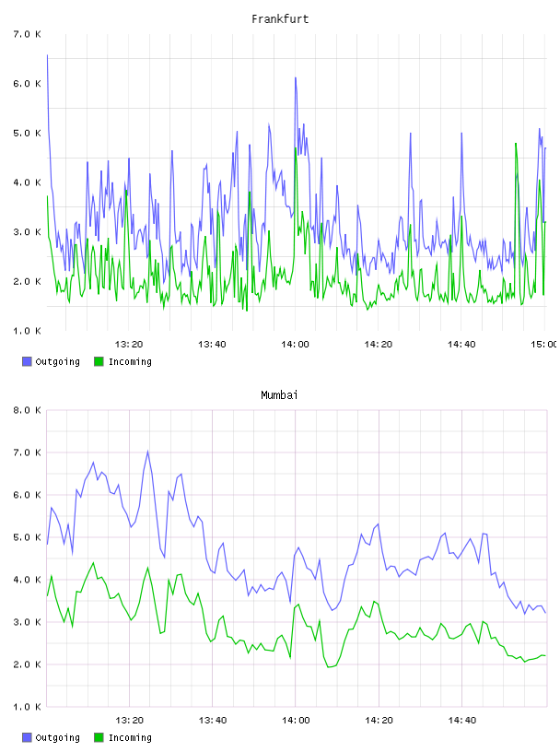
Task: Select the Outgoing label in Frankfurt legend
Action: pyautogui.click(x=57, y=362)
